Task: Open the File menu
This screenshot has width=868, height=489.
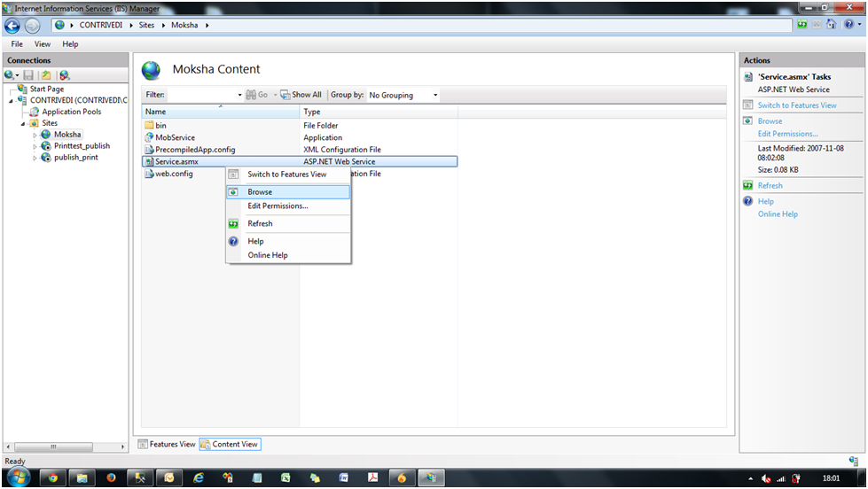Action: point(17,44)
